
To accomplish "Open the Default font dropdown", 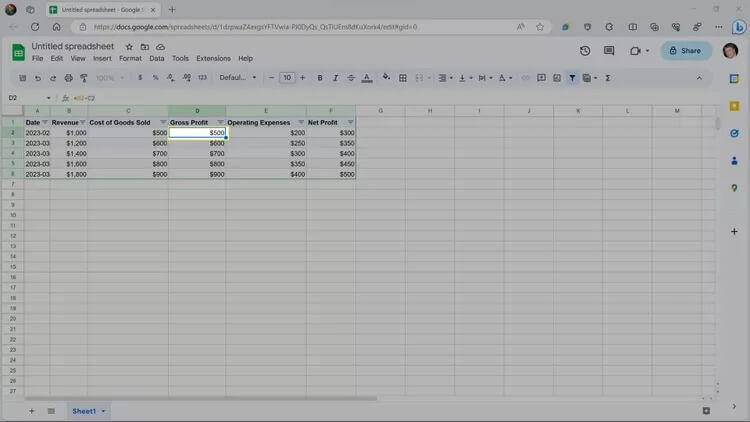I will [x=238, y=78].
